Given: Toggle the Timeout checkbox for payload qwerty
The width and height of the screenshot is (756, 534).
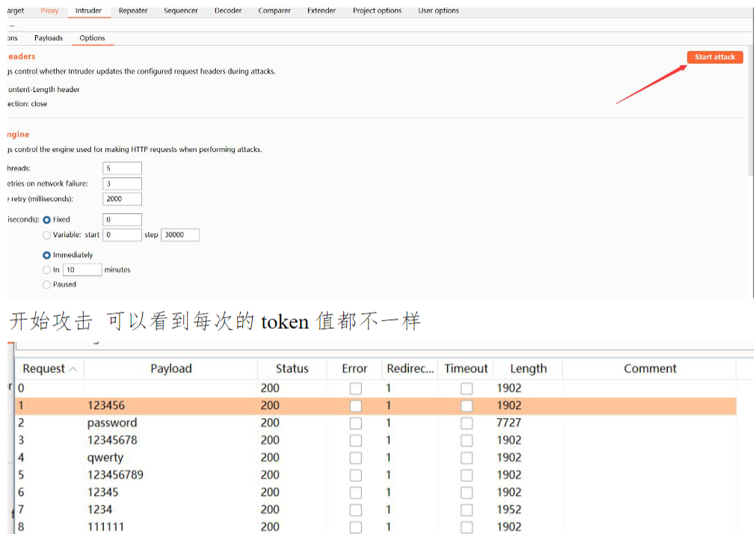Looking at the screenshot, I should (467, 458).
